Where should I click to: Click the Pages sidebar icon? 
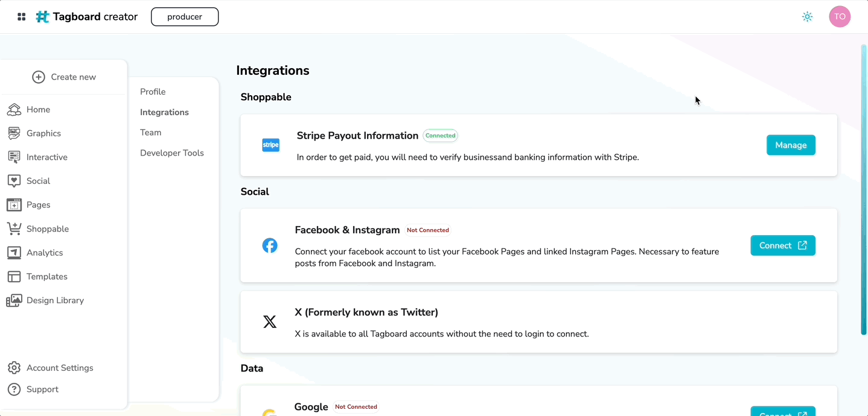pyautogui.click(x=14, y=205)
